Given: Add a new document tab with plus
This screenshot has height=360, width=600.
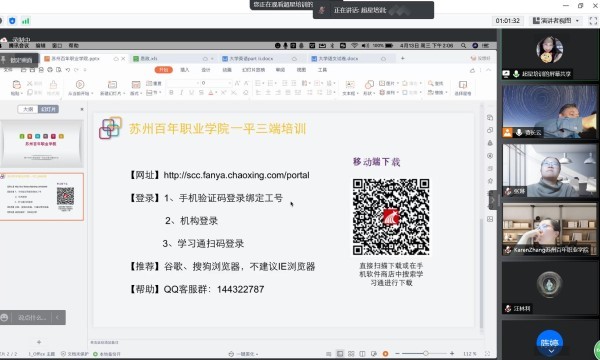Looking at the screenshot, I should [x=402, y=58].
